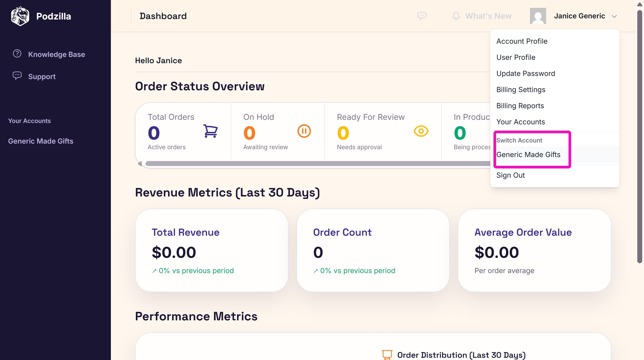Click the Needs approval caption

(359, 147)
